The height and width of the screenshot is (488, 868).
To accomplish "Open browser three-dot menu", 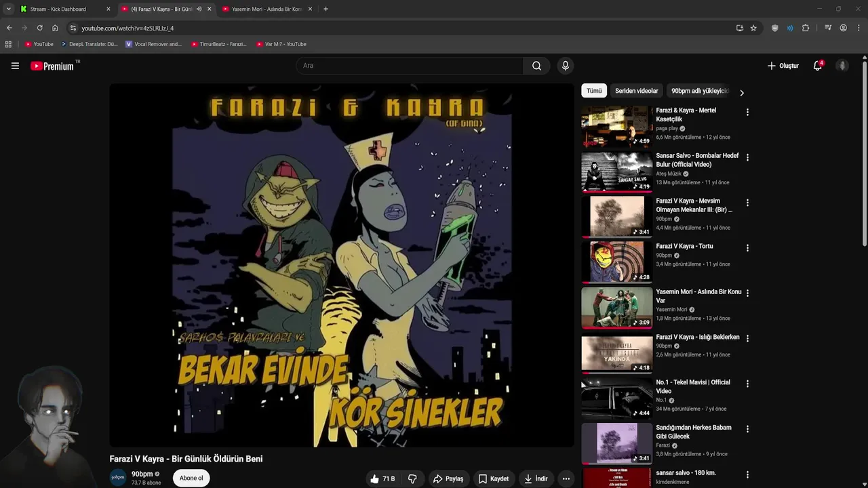I will pos(859,28).
